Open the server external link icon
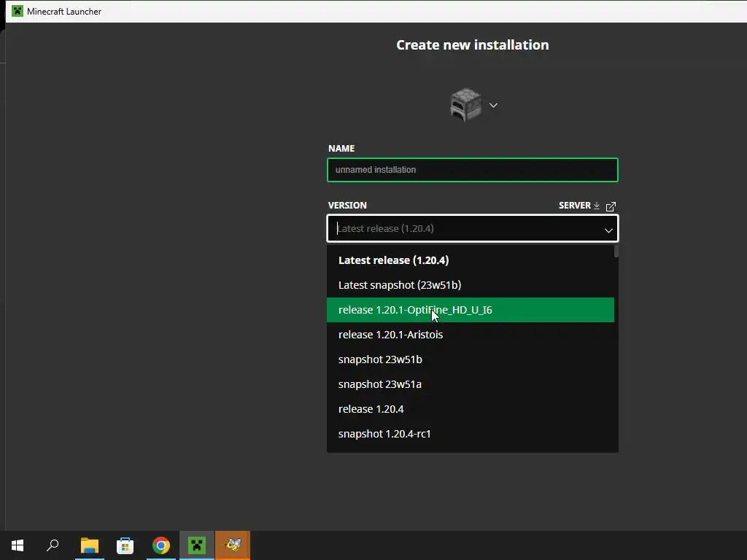This screenshot has height=560, width=747. coord(611,206)
